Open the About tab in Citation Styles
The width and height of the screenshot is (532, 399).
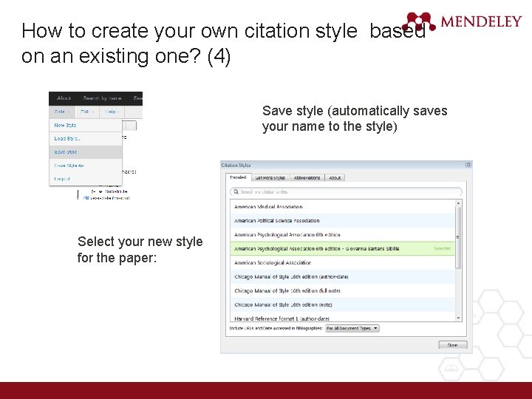point(335,178)
